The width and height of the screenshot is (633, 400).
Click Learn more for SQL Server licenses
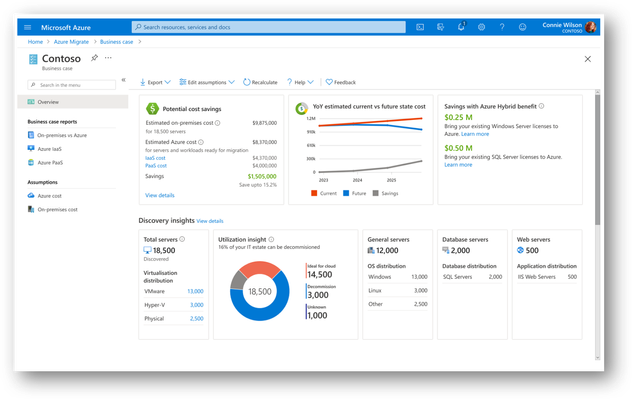click(x=458, y=165)
